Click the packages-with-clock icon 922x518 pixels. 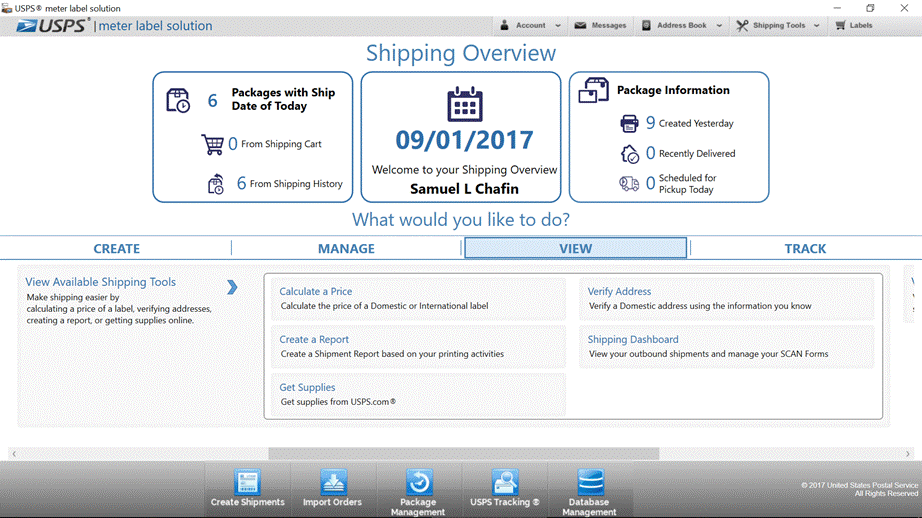point(178,101)
